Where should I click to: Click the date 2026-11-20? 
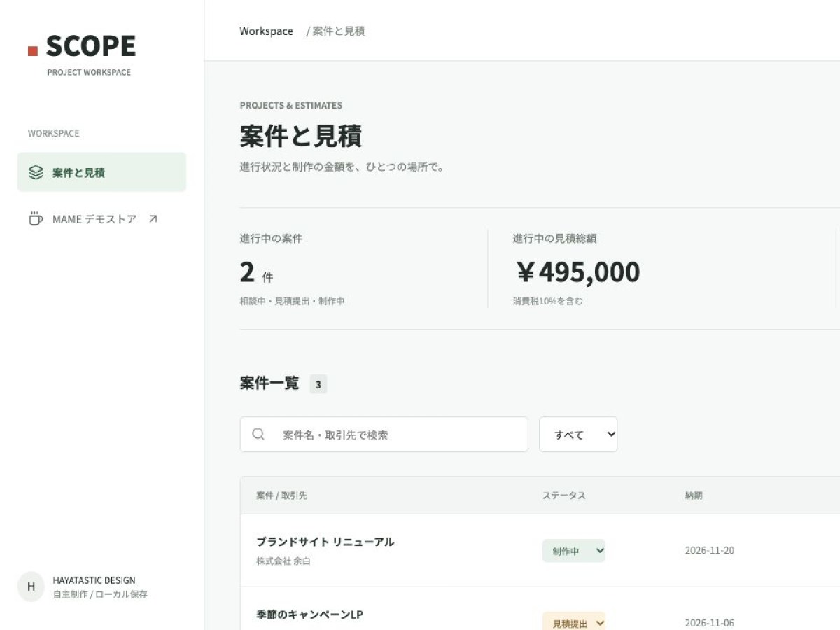click(710, 550)
